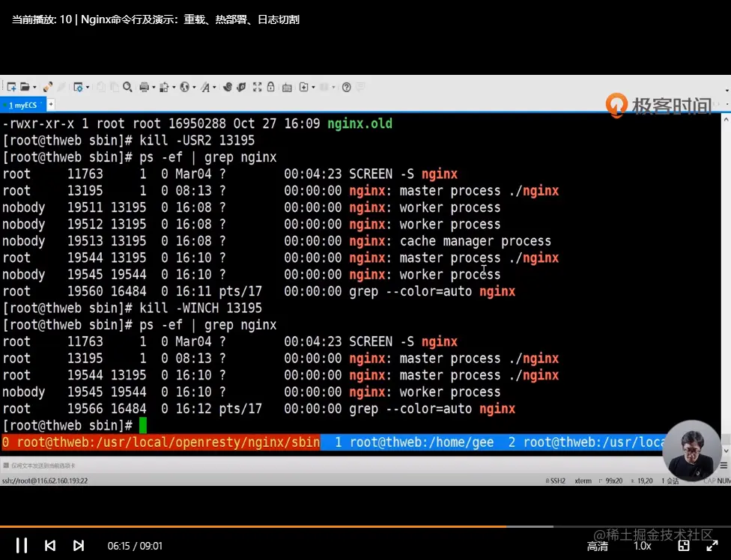This screenshot has width=731, height=560.
Task: Switch to screen window '1 root@thweb:/home/gee'
Action: point(414,442)
